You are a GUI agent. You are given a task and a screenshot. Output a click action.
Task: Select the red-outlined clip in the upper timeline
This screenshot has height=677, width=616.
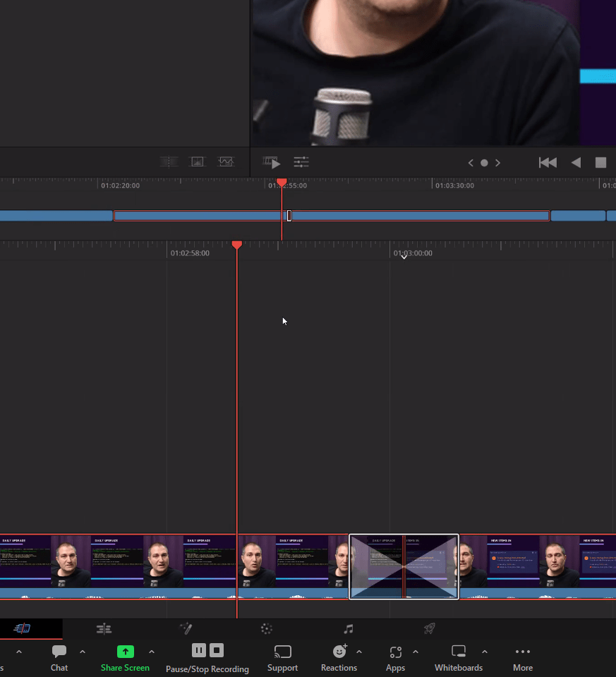(x=332, y=216)
